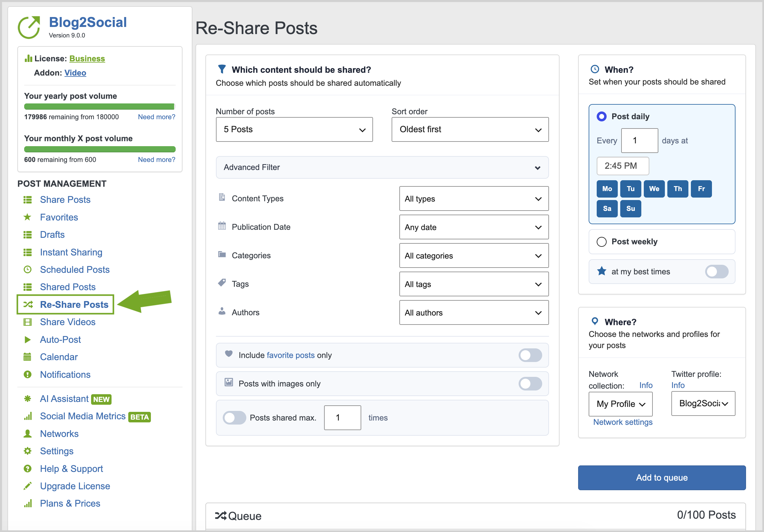Click the Auto-Post play icon
The image size is (764, 532).
tap(28, 339)
